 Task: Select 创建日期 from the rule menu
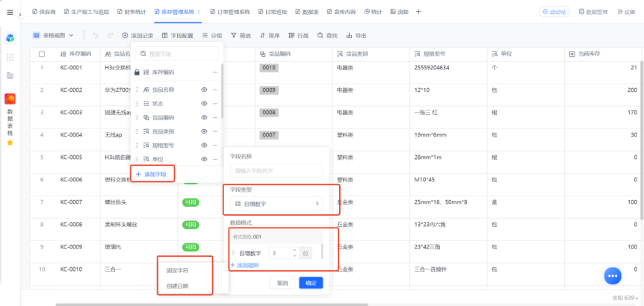coord(177,286)
